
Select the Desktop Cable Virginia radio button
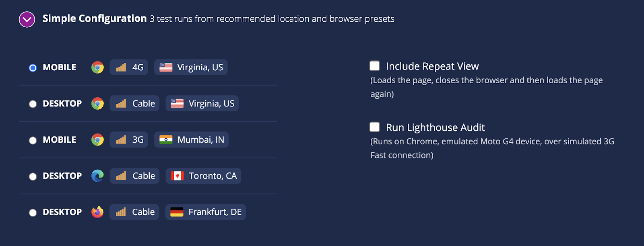click(33, 104)
